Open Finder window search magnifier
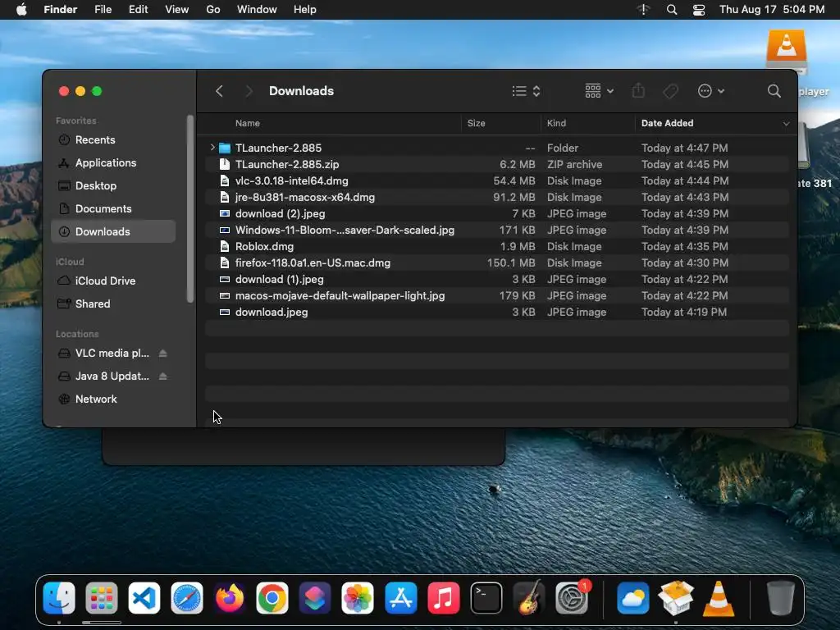 click(774, 91)
